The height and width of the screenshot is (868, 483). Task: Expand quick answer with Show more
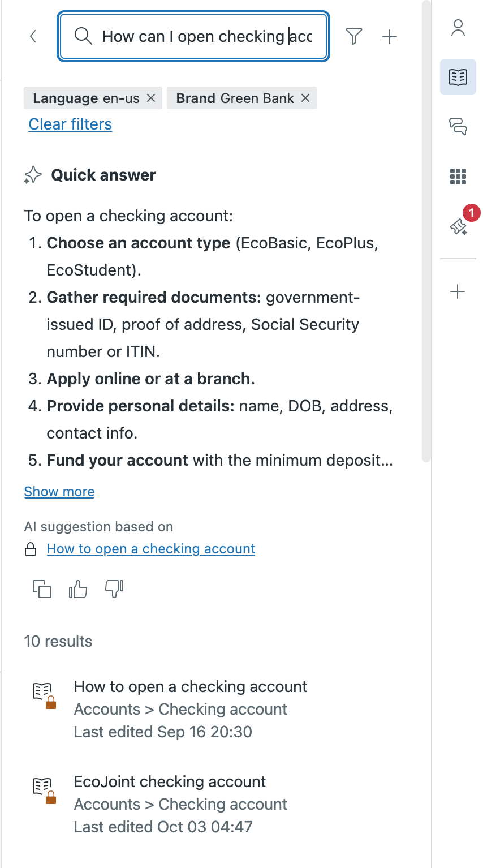pyautogui.click(x=59, y=492)
